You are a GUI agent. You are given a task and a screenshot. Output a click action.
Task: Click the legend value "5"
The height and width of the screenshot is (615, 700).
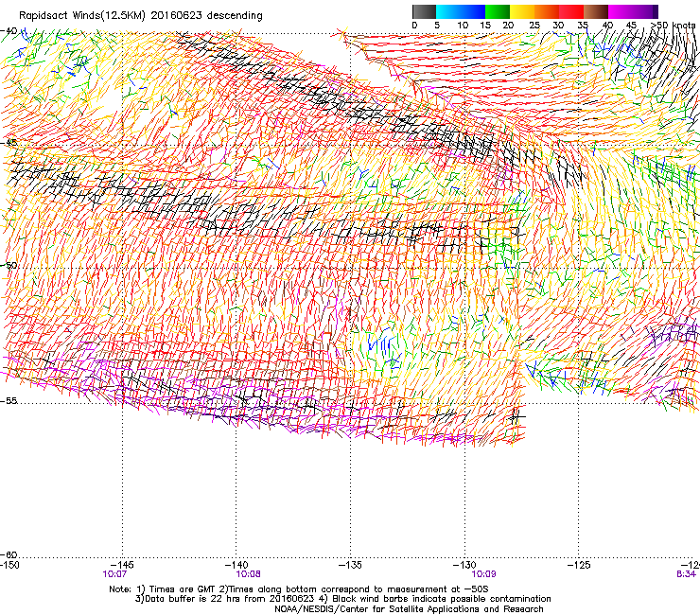[x=437, y=26]
